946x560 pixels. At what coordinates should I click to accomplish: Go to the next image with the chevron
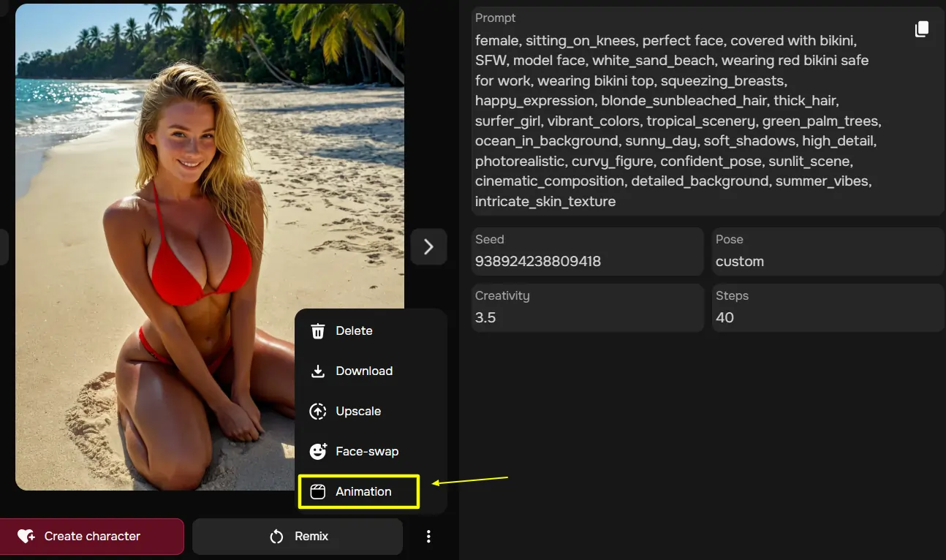[428, 247]
